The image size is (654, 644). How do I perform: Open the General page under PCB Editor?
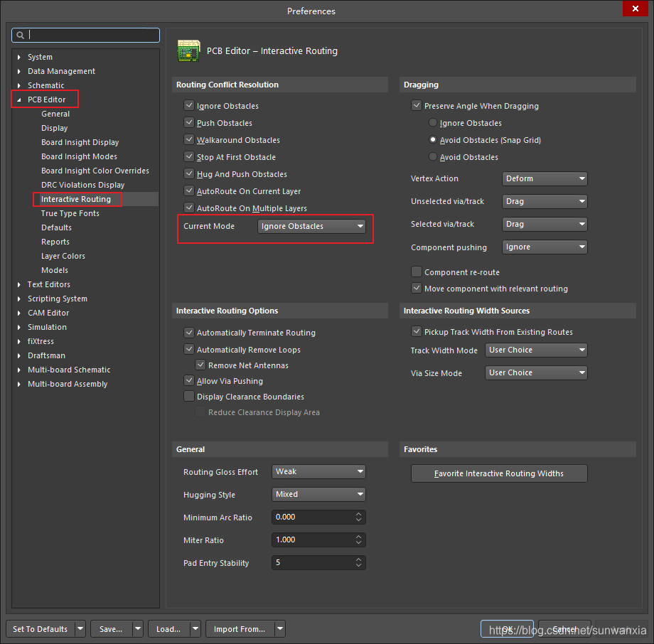tap(55, 114)
